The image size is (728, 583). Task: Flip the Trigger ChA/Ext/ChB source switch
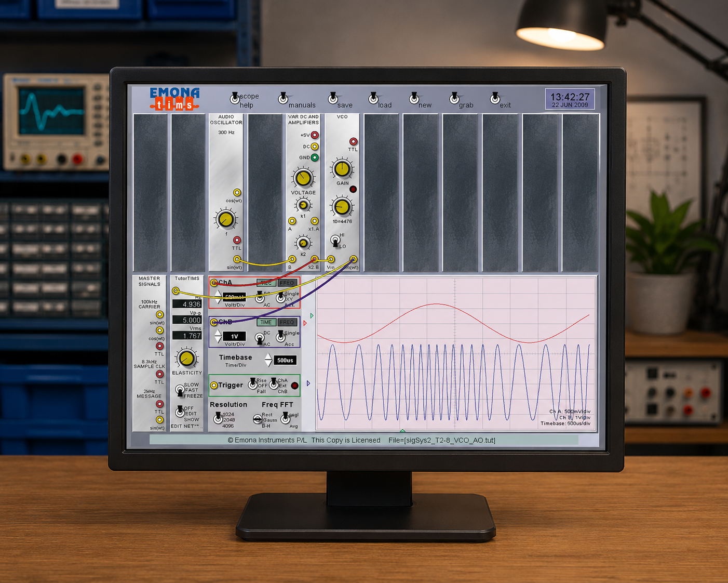tap(274, 385)
